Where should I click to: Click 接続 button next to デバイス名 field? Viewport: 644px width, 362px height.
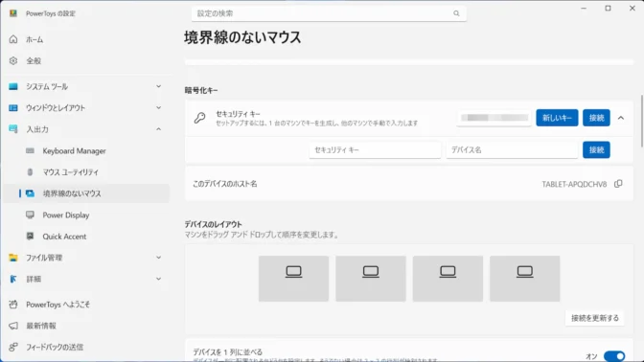[x=596, y=150]
